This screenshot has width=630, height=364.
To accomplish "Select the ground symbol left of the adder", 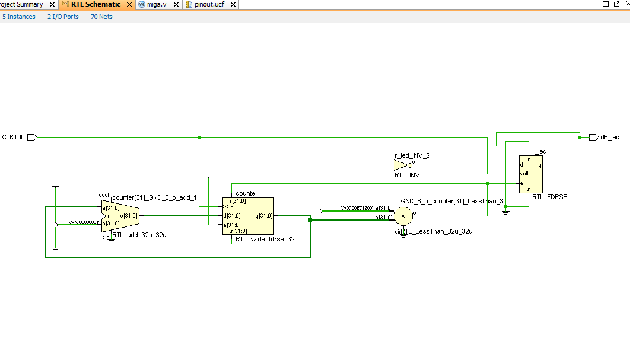I will click(x=55, y=249).
